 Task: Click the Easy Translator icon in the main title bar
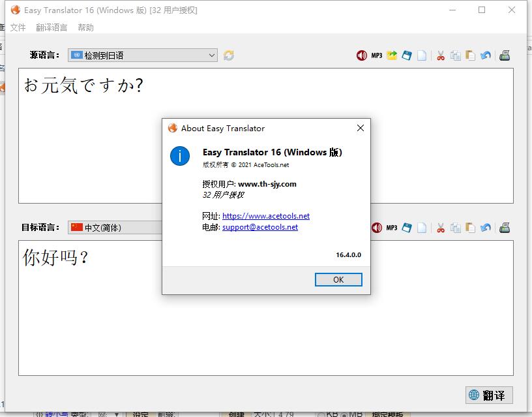coord(16,10)
